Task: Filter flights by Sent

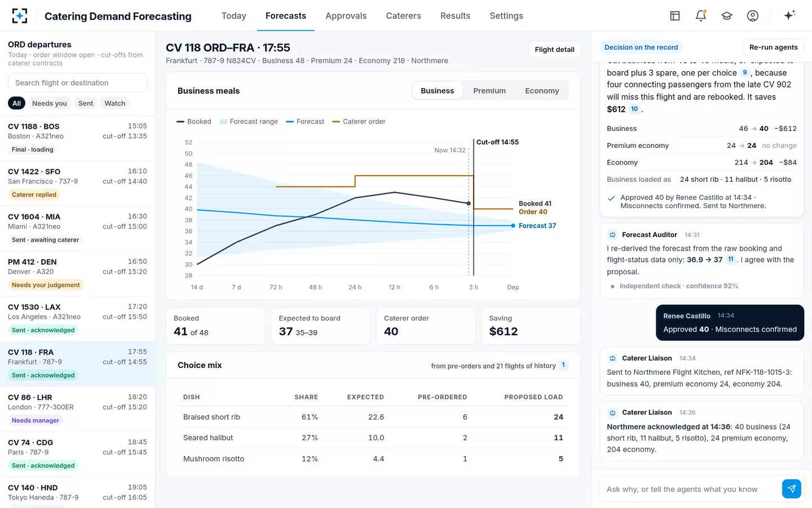Action: (x=86, y=103)
